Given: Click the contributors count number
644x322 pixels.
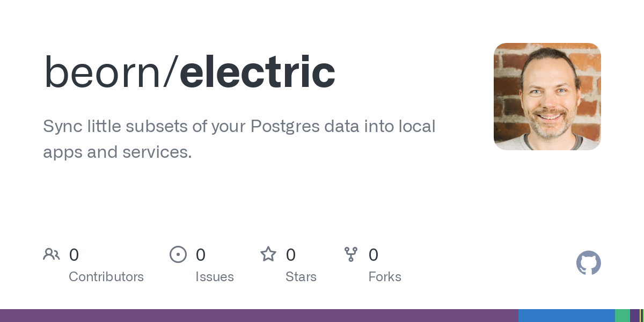Looking at the screenshot, I should 74,255.
